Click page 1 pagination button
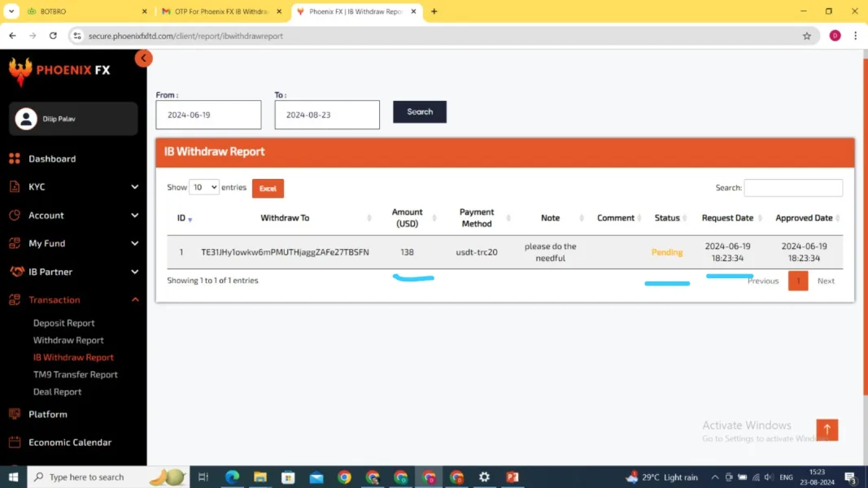Screen dimensions: 868x488 798,281
